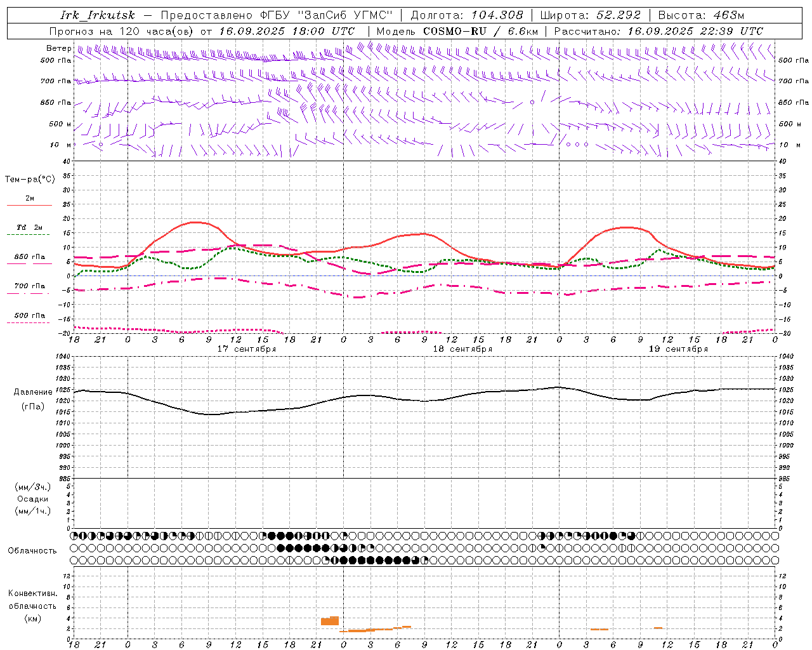Select the text "Широта: 52.292"
Image resolution: width=812 pixels, height=650 pixels.
pos(591,15)
